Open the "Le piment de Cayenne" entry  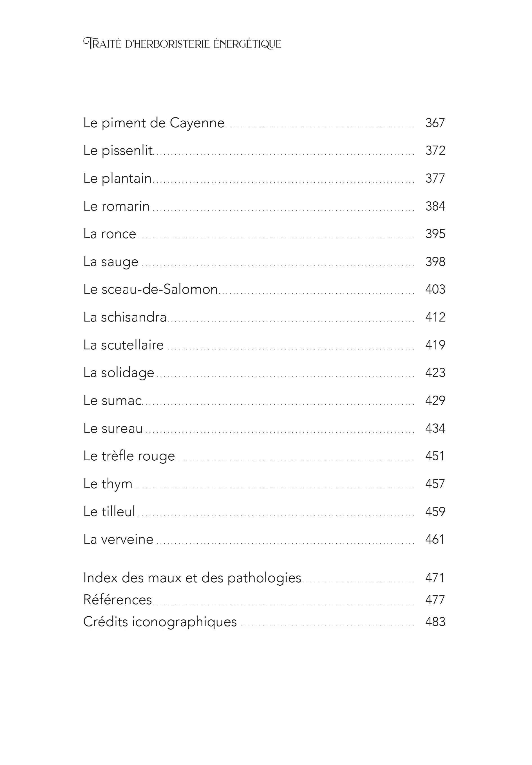tap(154, 123)
